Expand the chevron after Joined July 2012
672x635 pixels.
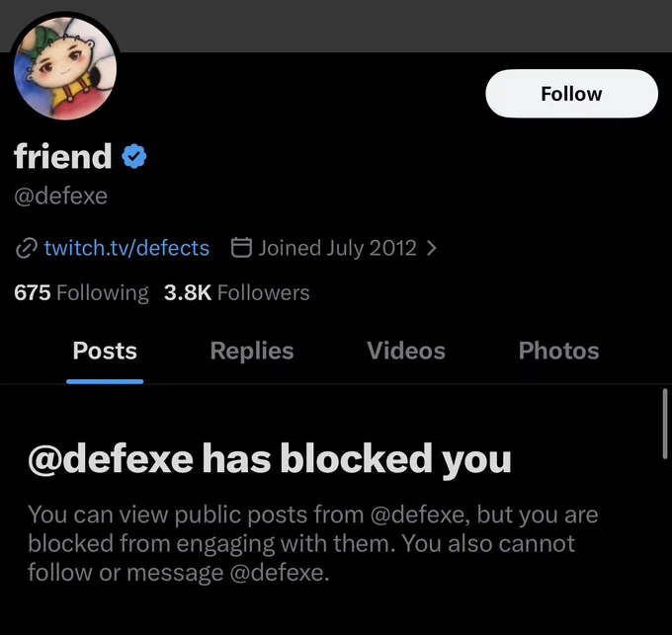[x=432, y=248]
